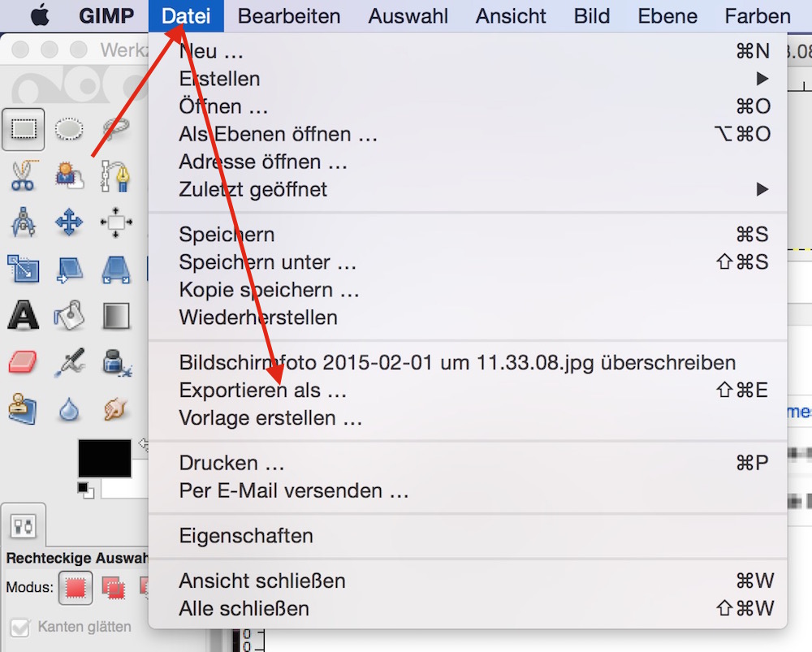Select the Rectangle Select tool
Image resolution: width=812 pixels, height=652 pixels.
pyautogui.click(x=24, y=129)
